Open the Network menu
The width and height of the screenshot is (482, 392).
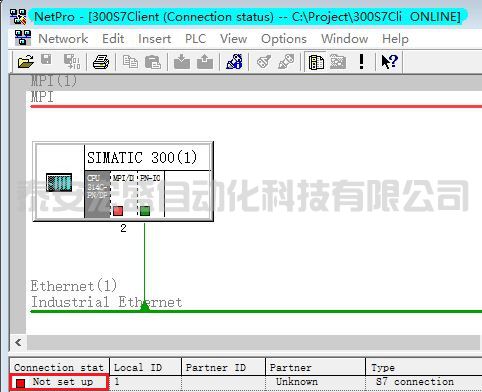[63, 39]
